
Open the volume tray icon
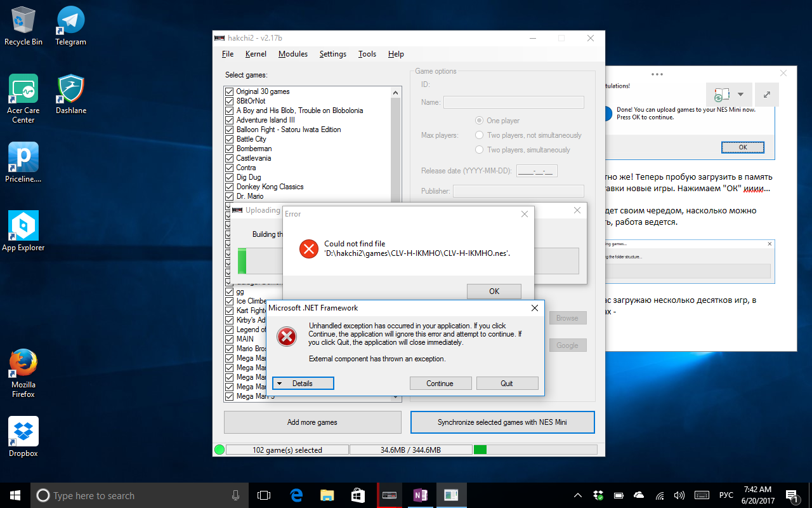coord(679,495)
